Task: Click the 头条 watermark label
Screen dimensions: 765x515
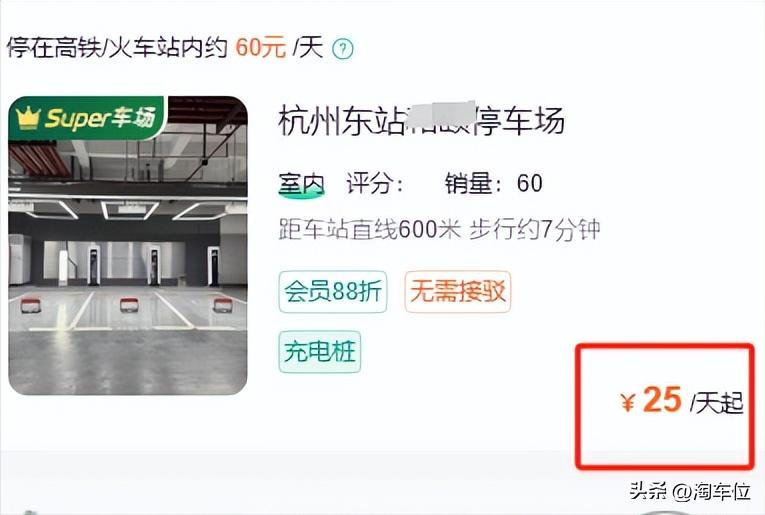Action: [648, 491]
